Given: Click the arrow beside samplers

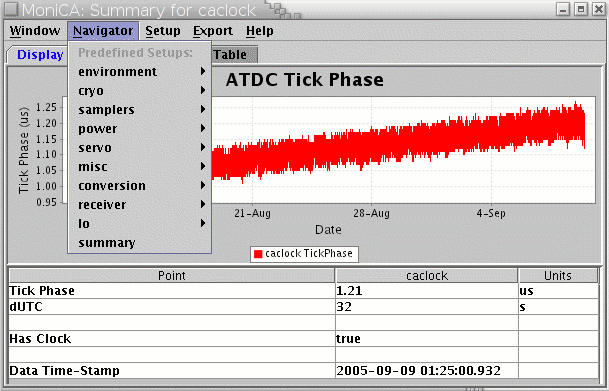Looking at the screenshot, I should [x=203, y=109].
